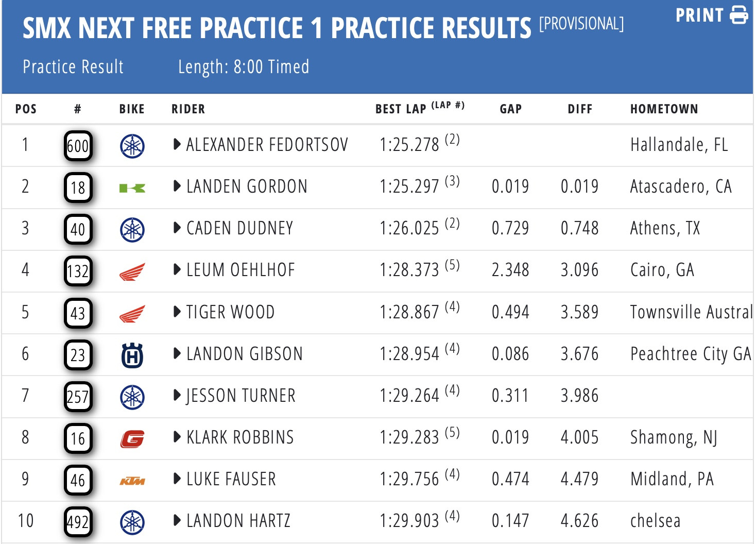
Task: Sort by the Best Lap column header
Action: click(x=401, y=109)
